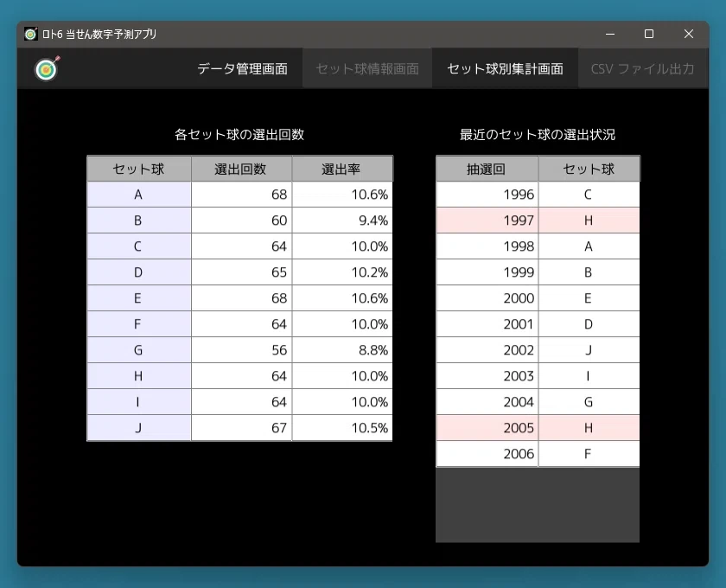The image size is (726, 588).
Task: Click the F cell in the left table
Action: click(139, 324)
